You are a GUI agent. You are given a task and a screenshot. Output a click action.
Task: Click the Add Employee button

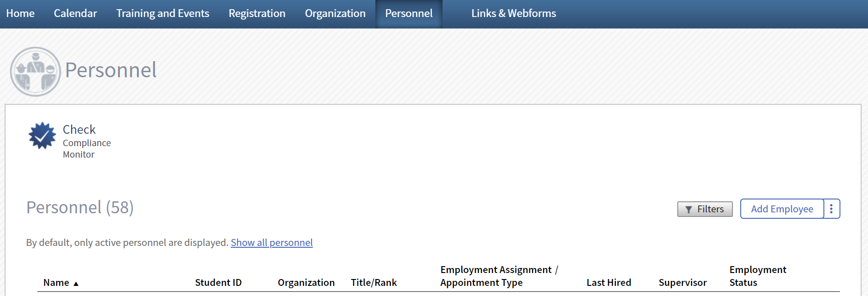pyautogui.click(x=782, y=209)
